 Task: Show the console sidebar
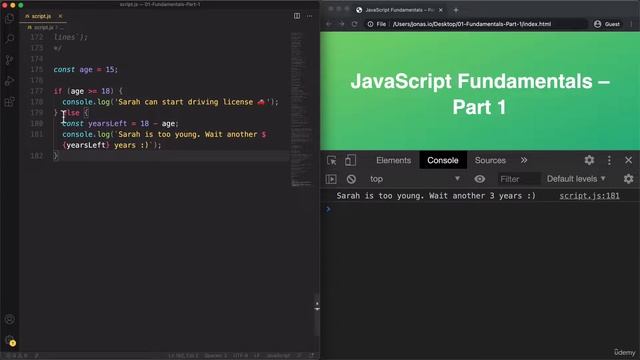(331, 179)
